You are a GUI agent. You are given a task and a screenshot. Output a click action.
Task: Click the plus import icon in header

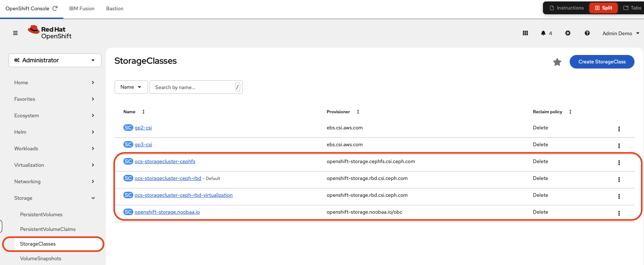click(x=567, y=33)
